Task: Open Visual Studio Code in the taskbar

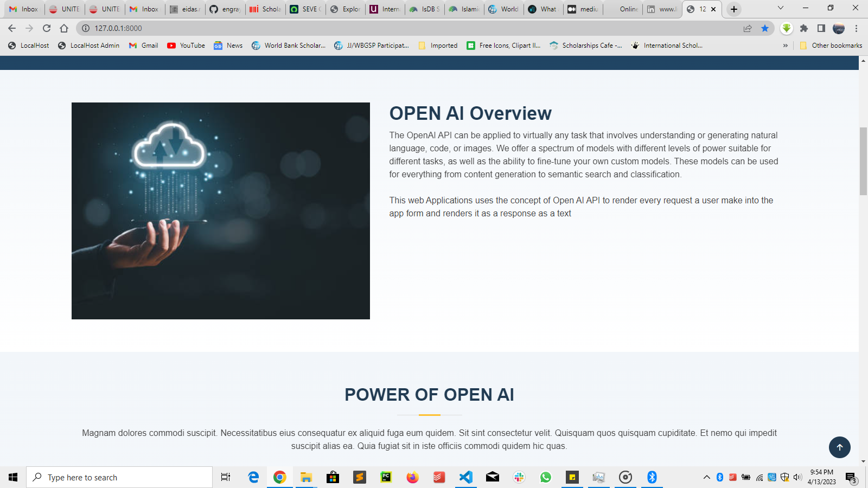Action: coord(466,478)
